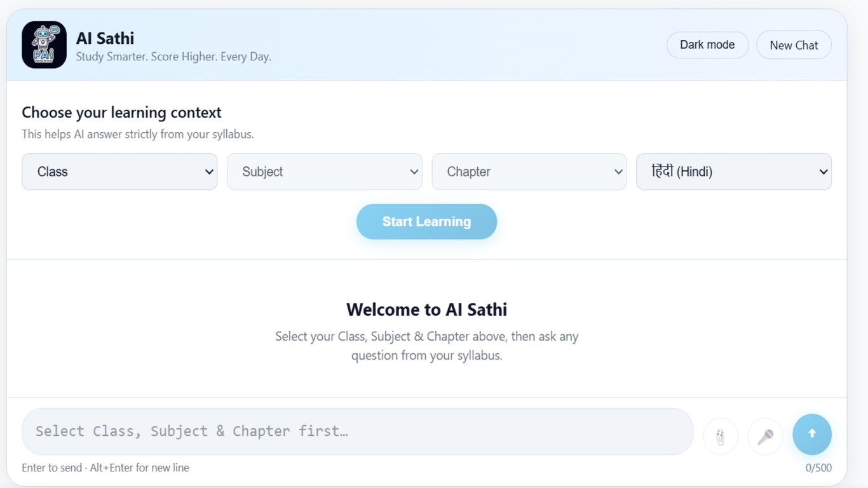Image resolution: width=868 pixels, height=488 pixels.
Task: Click the Start Learning button
Action: coord(426,222)
